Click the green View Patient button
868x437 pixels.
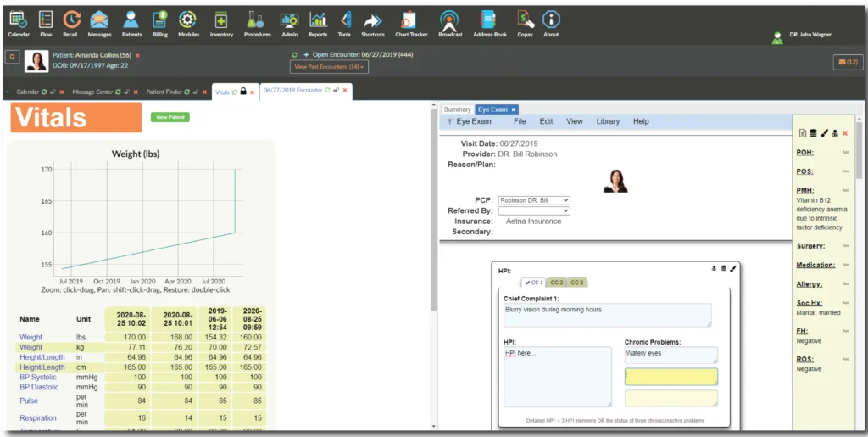(170, 117)
